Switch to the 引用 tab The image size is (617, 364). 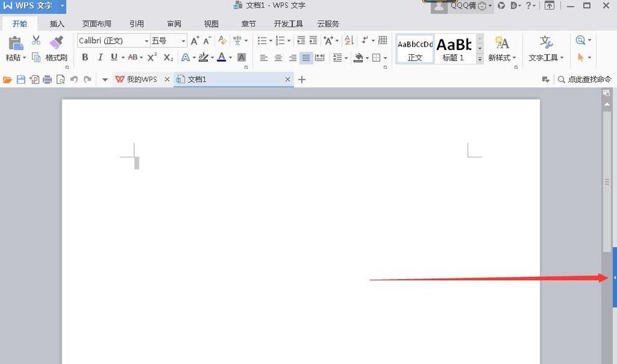[136, 24]
